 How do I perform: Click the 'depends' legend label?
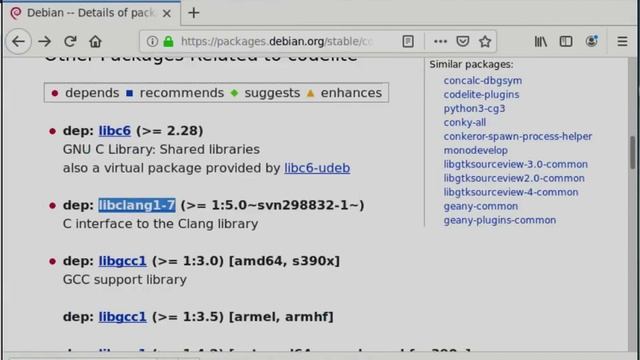click(92, 93)
